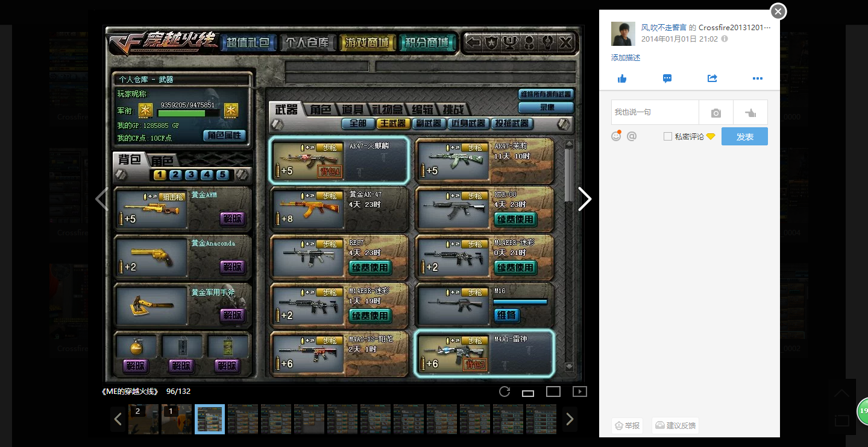
Task: Page the thumbnail strip to the left
Action: tap(118, 419)
